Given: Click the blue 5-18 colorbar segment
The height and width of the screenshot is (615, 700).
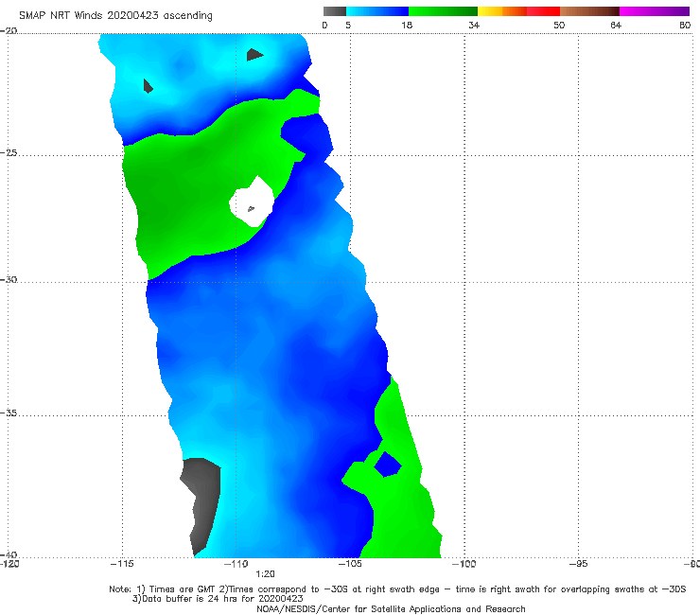Looking at the screenshot, I should [377, 11].
